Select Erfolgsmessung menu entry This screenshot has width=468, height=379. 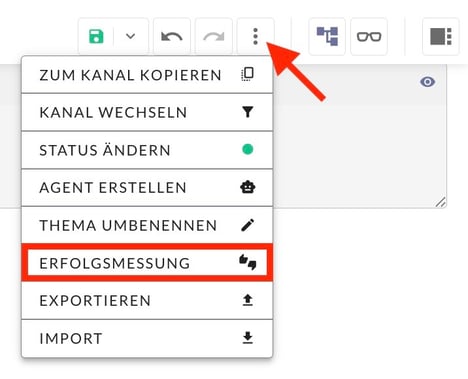pyautogui.click(x=147, y=263)
